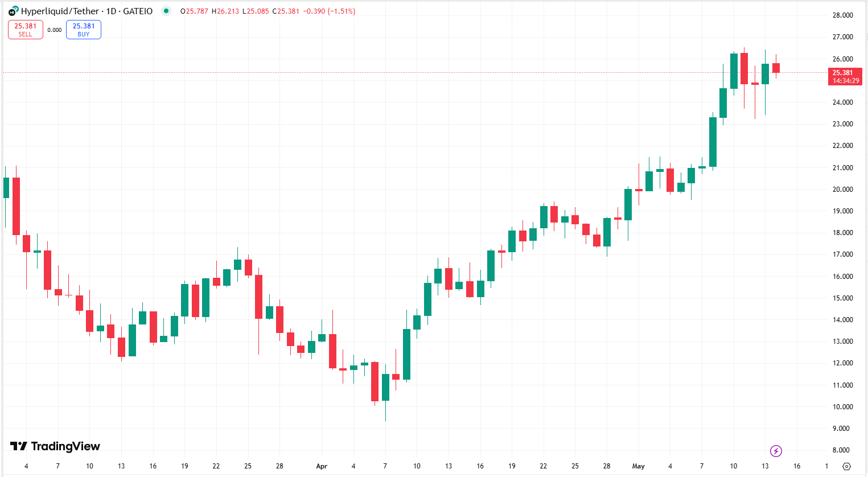Click the low value L25.085
The image size is (868, 477).
(256, 11)
